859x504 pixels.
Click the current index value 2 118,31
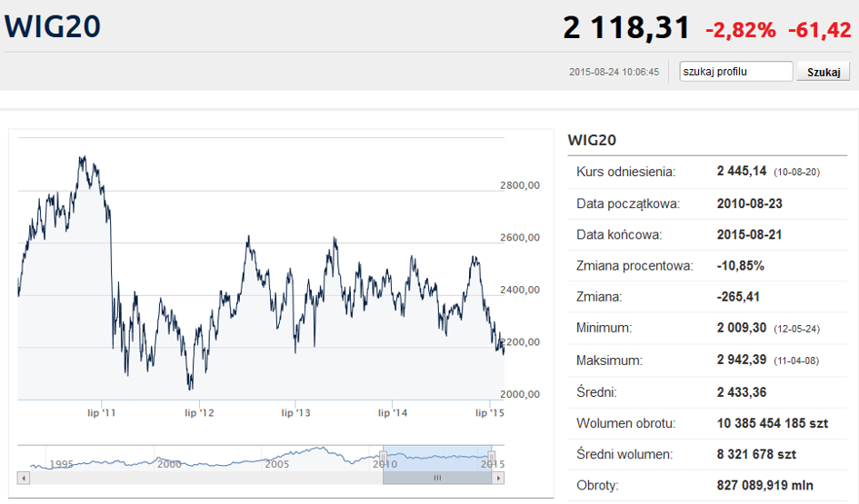[x=626, y=28]
